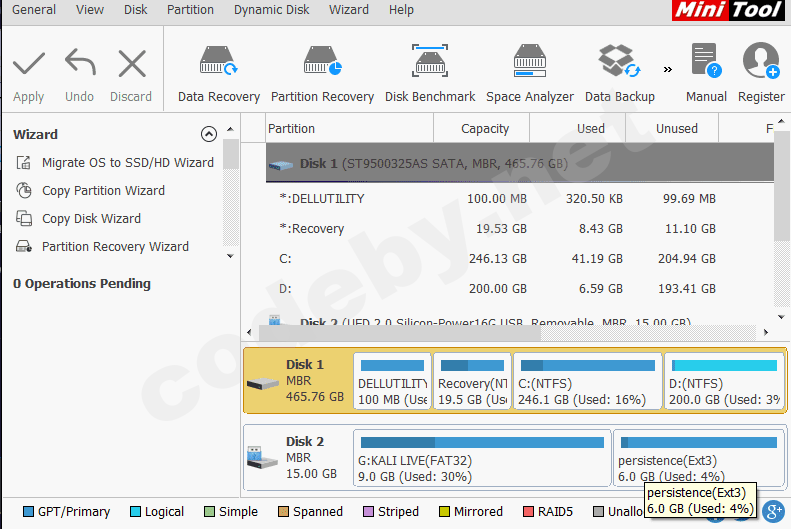Select G:KALI LIVE(FAT32) block
The width and height of the screenshot is (791, 529).
[x=482, y=458]
